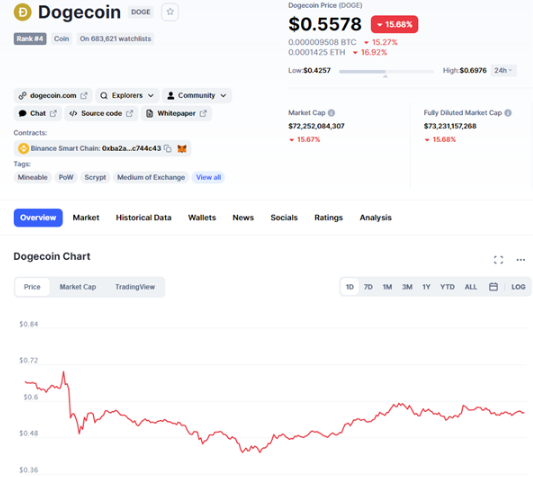Click the Scrypt tag
The image size is (533, 477).
pos(95,177)
